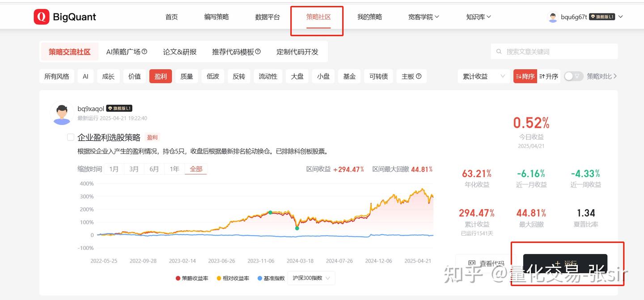Click the search magnifier icon
Viewport: 644px width, 300px height.
pos(499,51)
